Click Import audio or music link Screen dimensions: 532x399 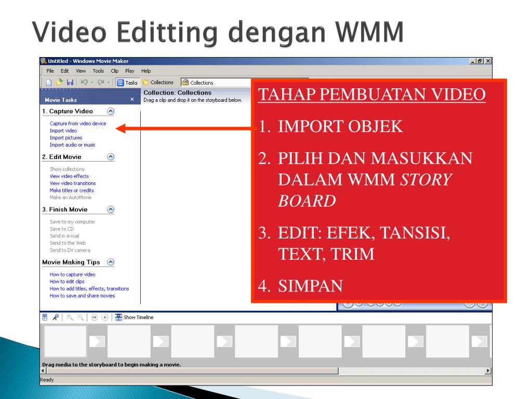coord(72,145)
